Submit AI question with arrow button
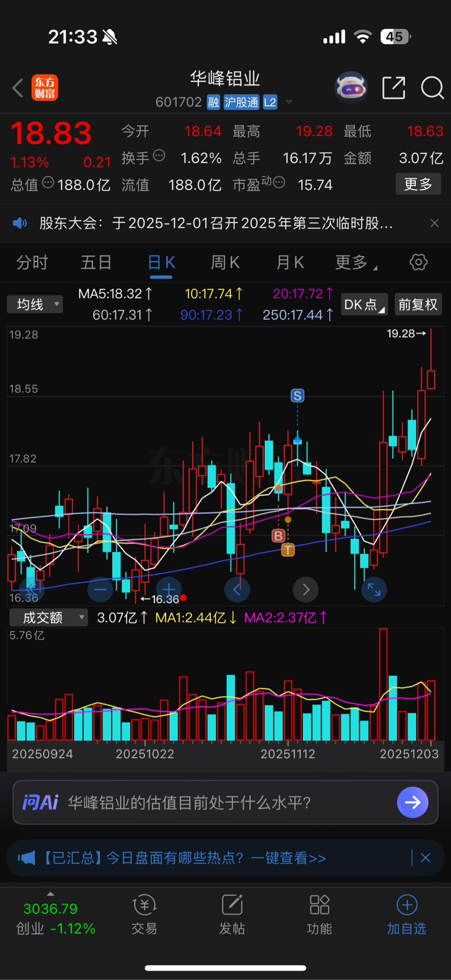Screen dimensions: 451x980 point(413,802)
